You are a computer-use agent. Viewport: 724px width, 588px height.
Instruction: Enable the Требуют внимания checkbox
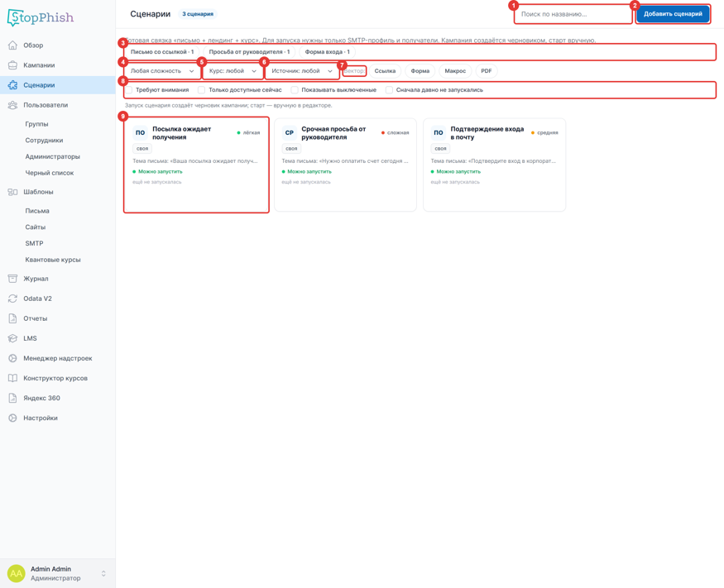point(129,90)
